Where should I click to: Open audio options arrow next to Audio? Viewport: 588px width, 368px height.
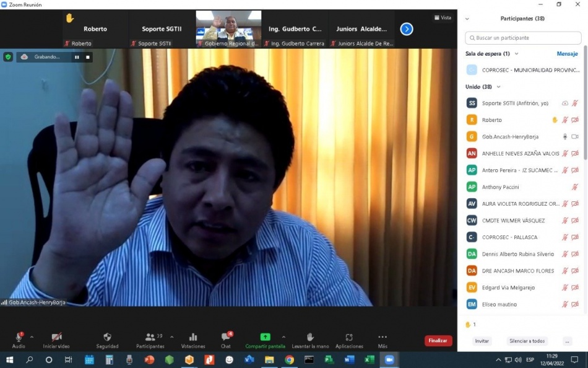(32, 337)
